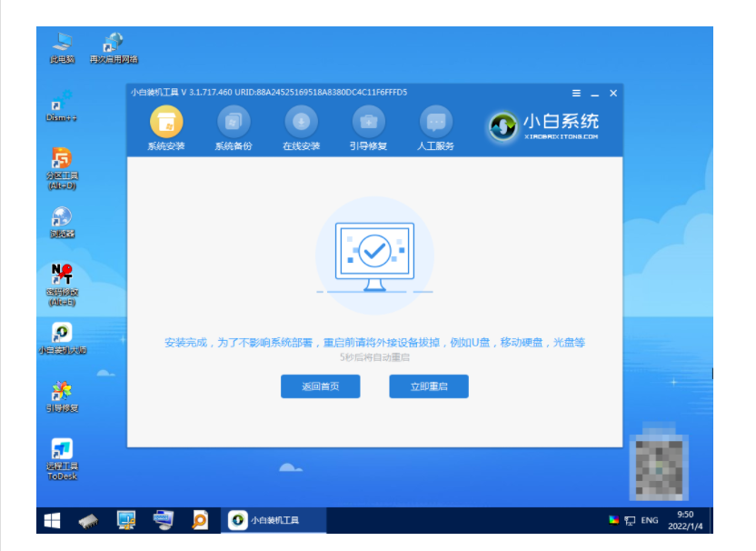Open the 系统备份 (System Backup) section
The image size is (756, 551).
click(x=233, y=123)
